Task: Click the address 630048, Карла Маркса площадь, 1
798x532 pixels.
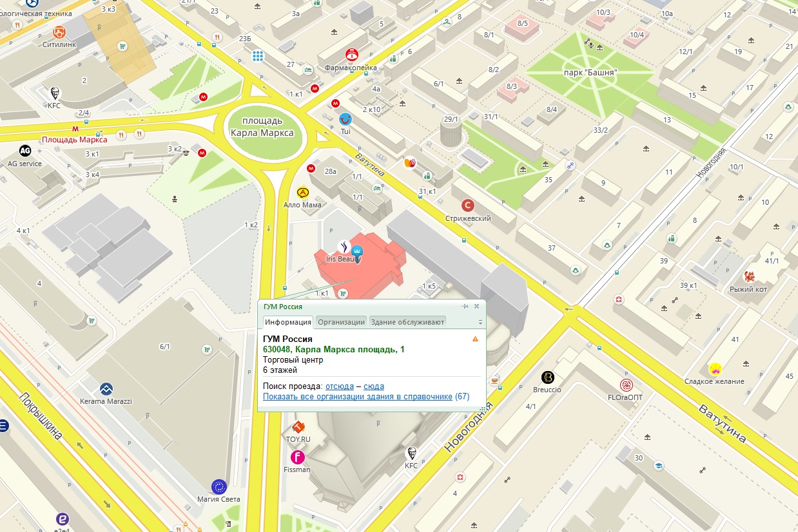Action: coord(334,349)
